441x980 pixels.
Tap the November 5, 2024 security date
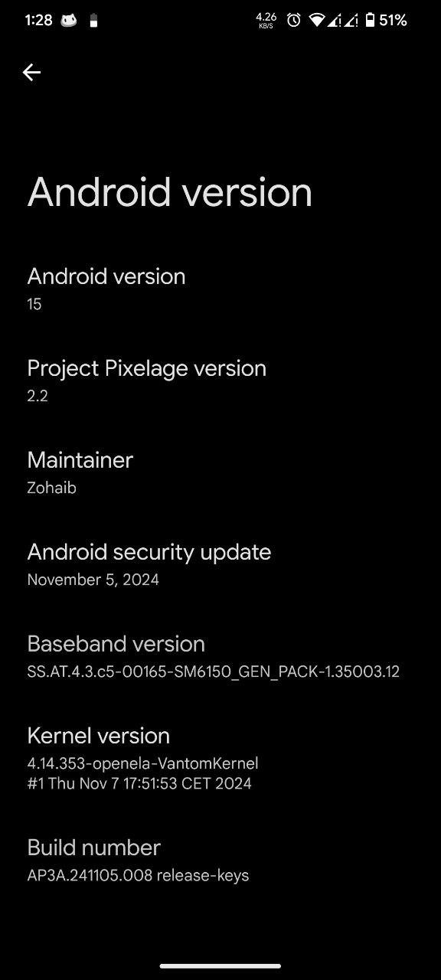pos(93,580)
